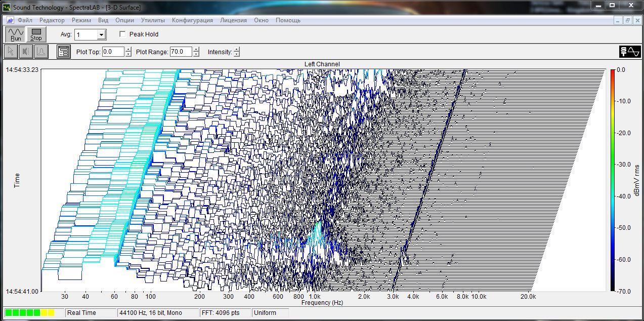This screenshot has width=644, height=321.
Task: Restore down the inner document window
Action: pyautogui.click(x=627, y=20)
